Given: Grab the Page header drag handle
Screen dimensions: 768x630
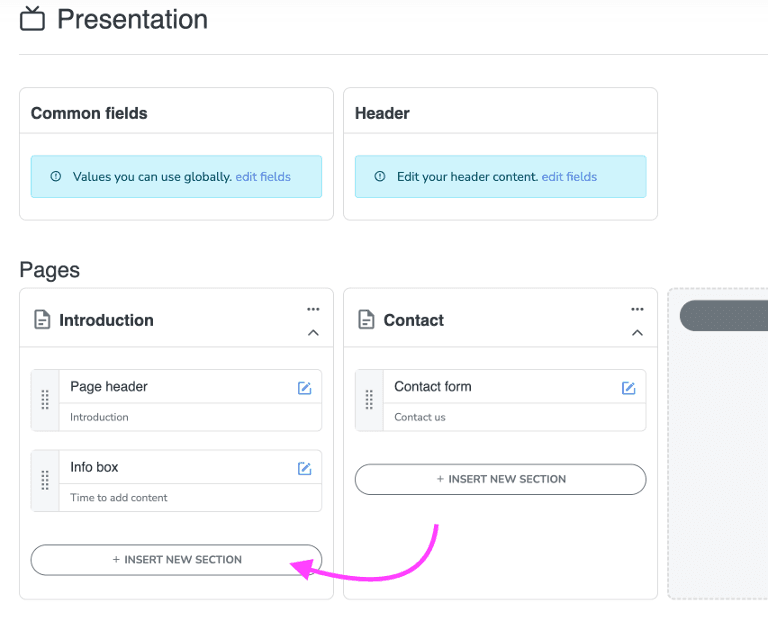Looking at the screenshot, I should point(45,400).
